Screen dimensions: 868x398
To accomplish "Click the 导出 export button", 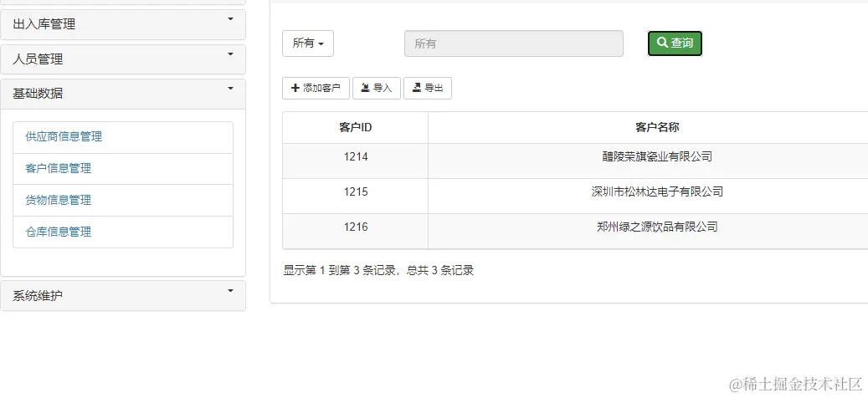I will tap(428, 88).
